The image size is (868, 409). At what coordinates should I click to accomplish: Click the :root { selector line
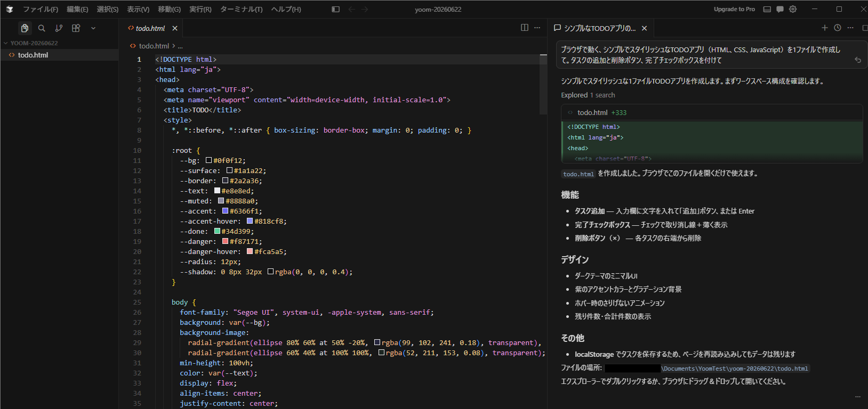coord(186,150)
